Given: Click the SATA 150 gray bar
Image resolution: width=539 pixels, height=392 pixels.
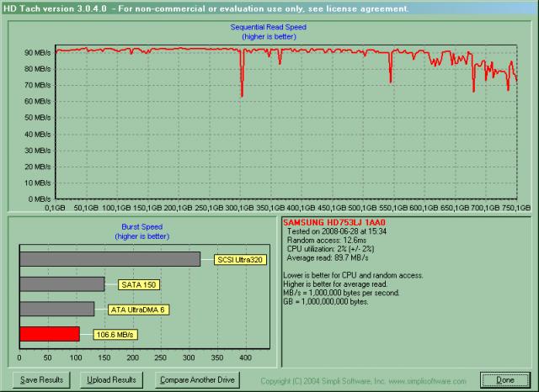Looking at the screenshot, I should 62,284.
